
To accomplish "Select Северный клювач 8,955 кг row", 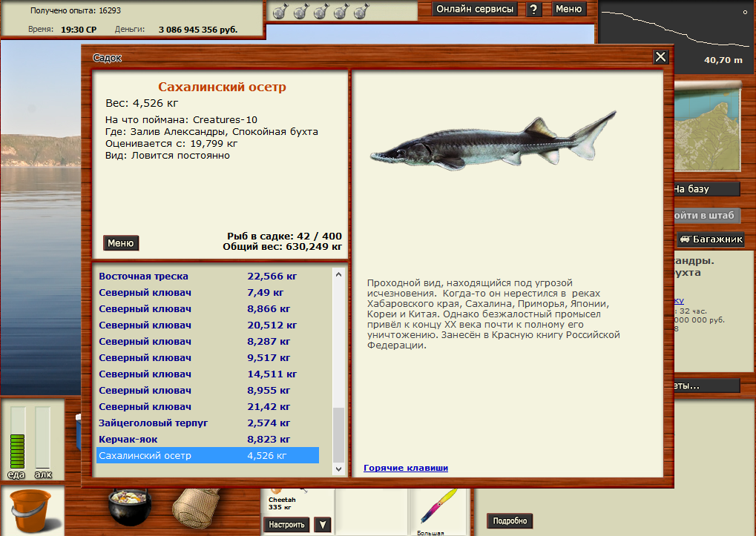I will point(207,391).
